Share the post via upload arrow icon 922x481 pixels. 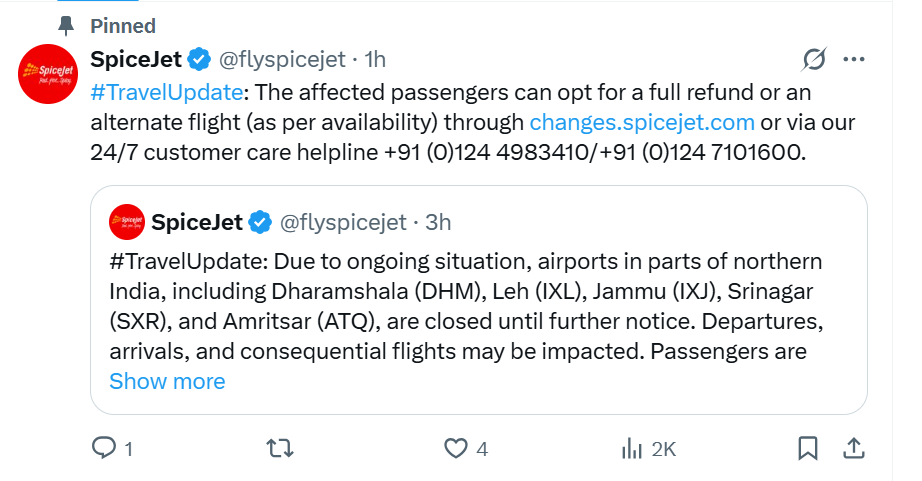point(854,449)
